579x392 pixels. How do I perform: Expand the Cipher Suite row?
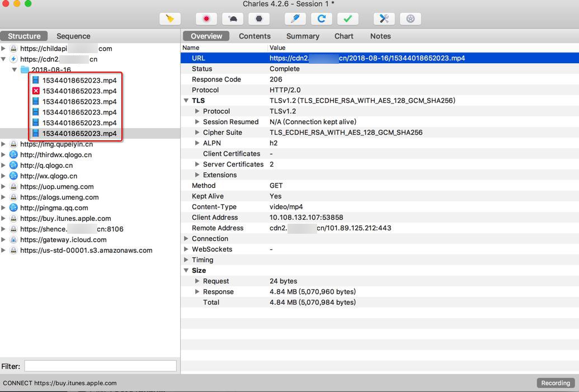pyautogui.click(x=197, y=132)
